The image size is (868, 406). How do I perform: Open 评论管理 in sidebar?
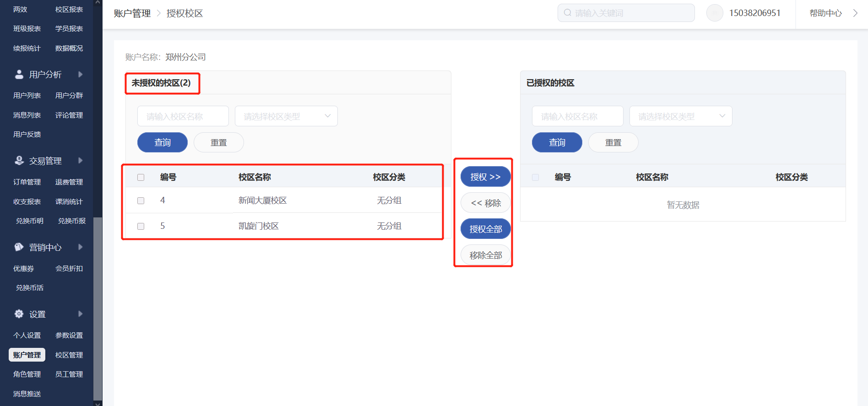click(x=69, y=115)
